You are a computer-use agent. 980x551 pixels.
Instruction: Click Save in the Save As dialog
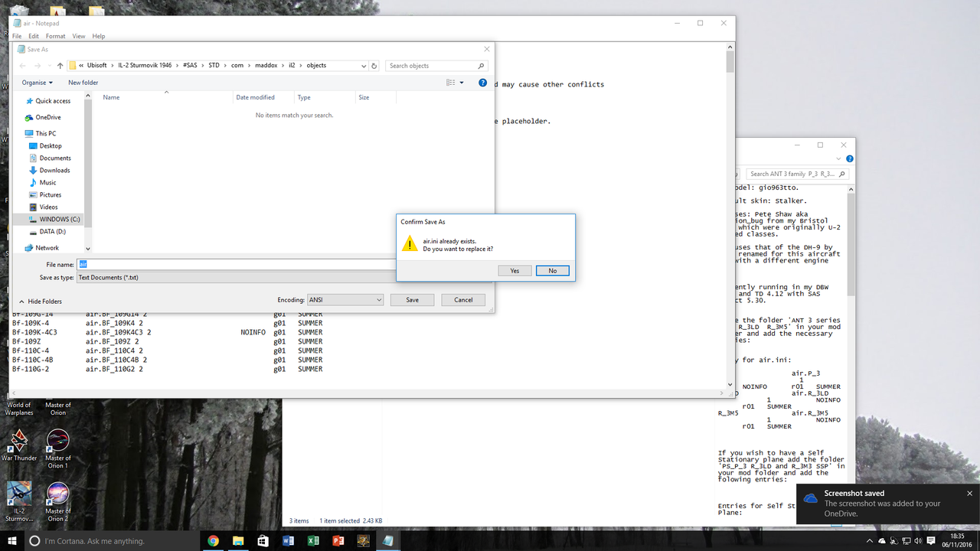(412, 300)
